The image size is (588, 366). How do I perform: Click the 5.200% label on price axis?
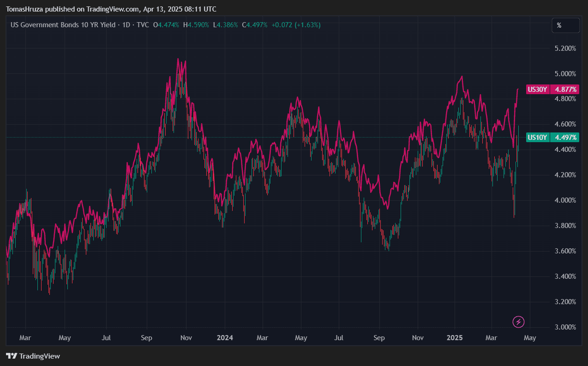coord(565,48)
